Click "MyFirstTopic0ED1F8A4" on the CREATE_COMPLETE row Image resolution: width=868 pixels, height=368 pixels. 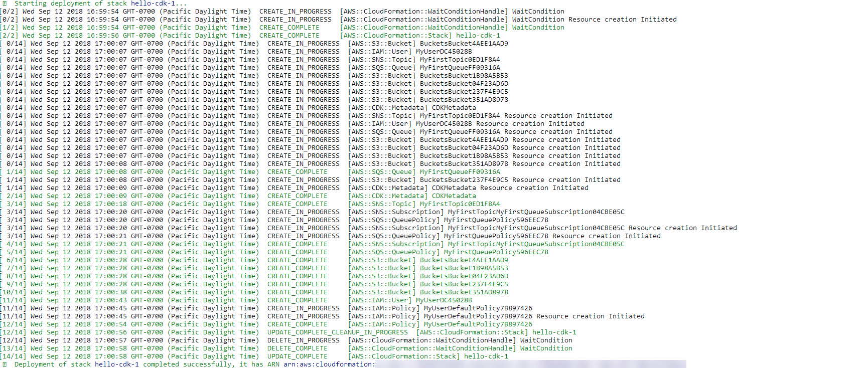click(460, 204)
